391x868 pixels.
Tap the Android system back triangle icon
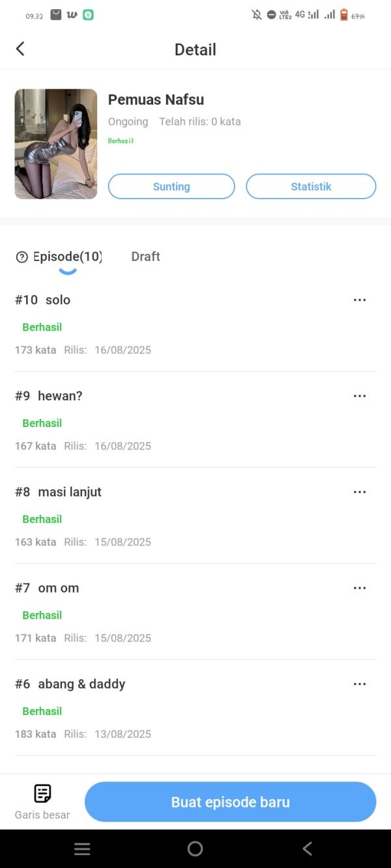click(x=308, y=848)
